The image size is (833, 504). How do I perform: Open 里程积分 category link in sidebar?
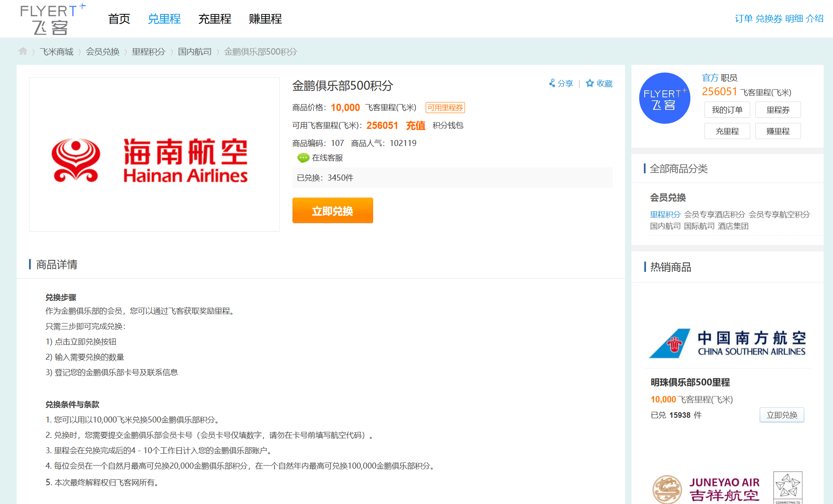coord(665,214)
